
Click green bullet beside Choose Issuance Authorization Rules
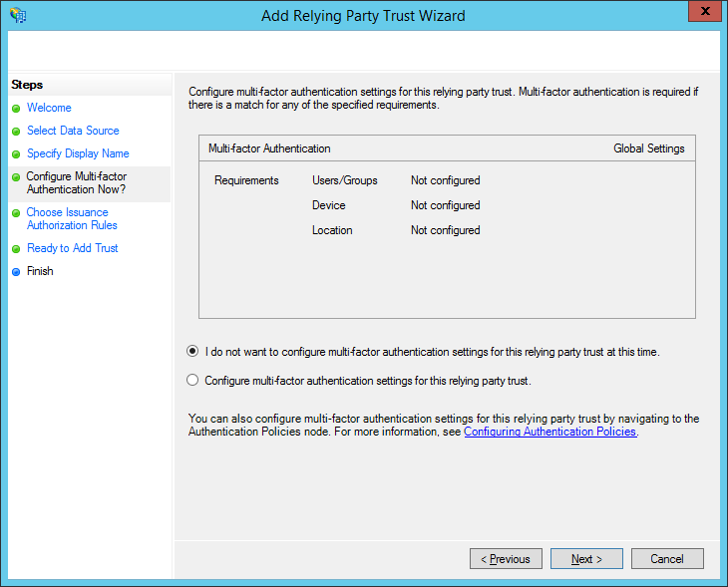(16, 213)
